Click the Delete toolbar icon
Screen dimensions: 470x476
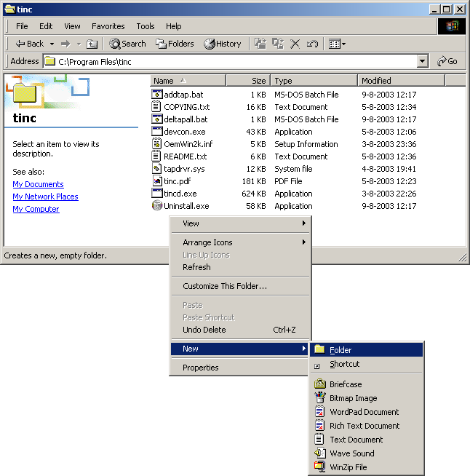coord(295,44)
